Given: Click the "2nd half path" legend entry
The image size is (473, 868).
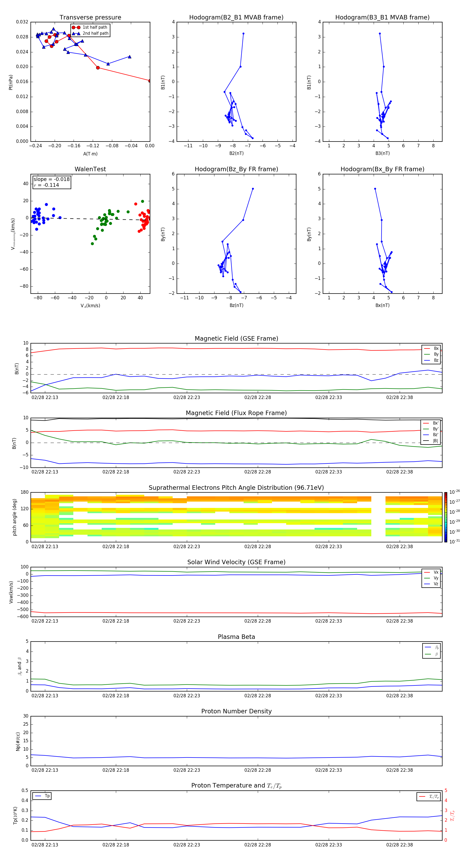Looking at the screenshot, I should [x=90, y=33].
